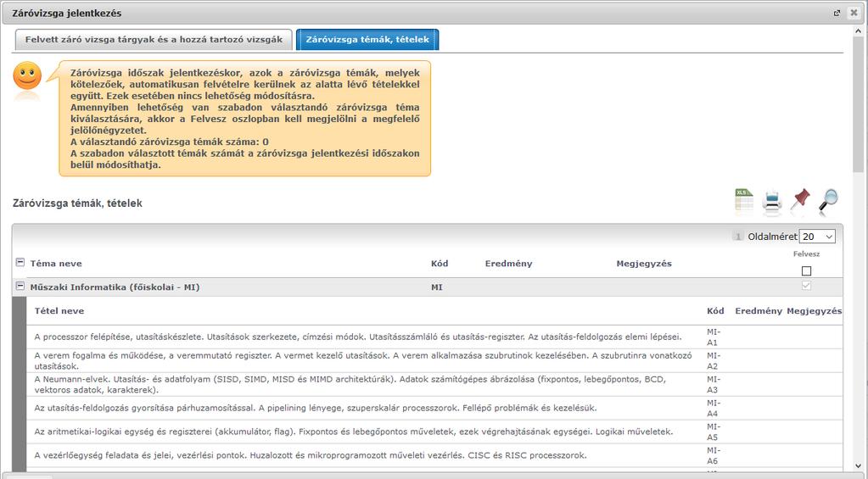Open search with the magnifying glass icon

[x=828, y=200]
